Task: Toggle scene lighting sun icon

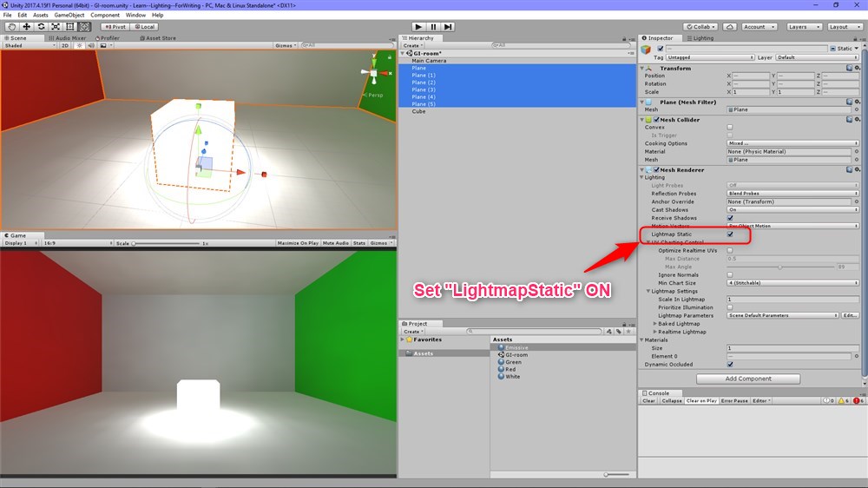Action: 79,45
